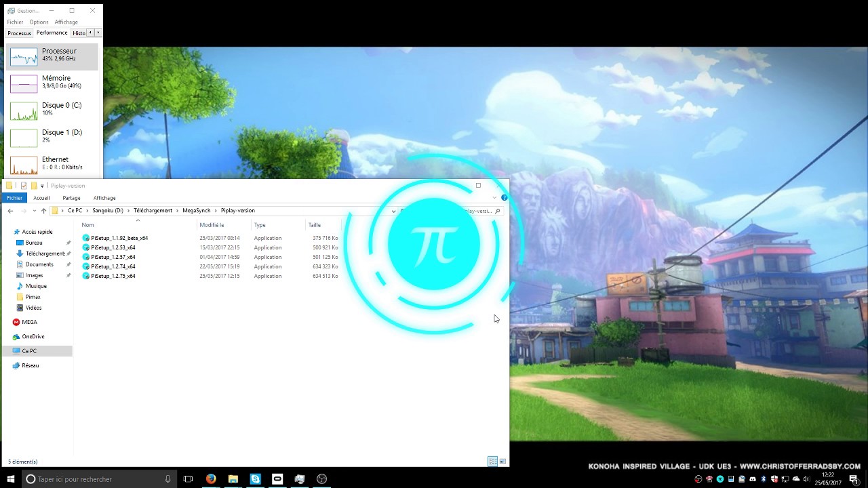Screen dimensions: 868x488
Task: Click Explorer back navigation arrow
Action: (x=10, y=211)
